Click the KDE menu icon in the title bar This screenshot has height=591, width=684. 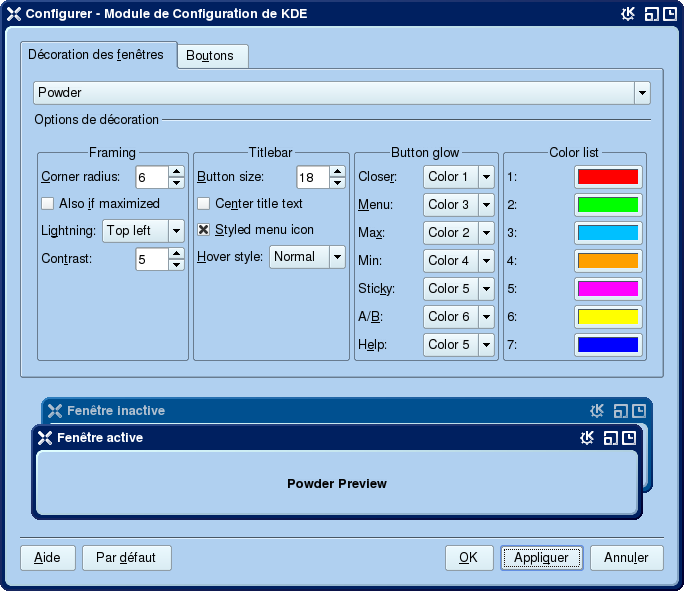click(x=628, y=14)
